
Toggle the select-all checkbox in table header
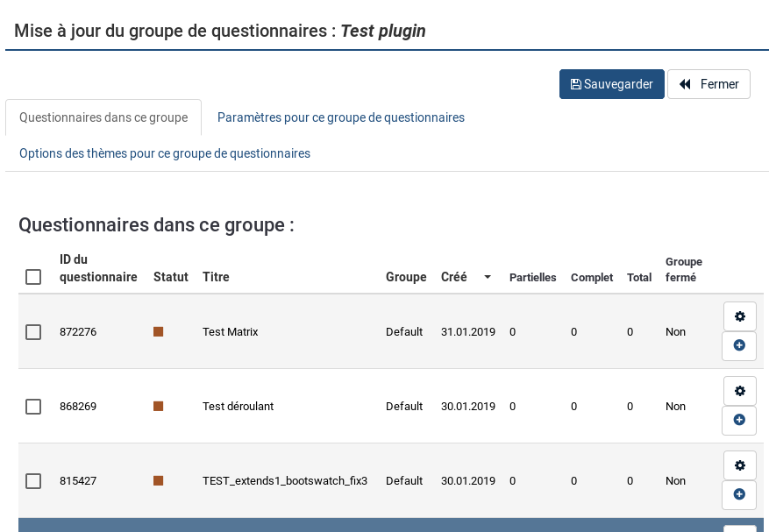click(x=33, y=277)
